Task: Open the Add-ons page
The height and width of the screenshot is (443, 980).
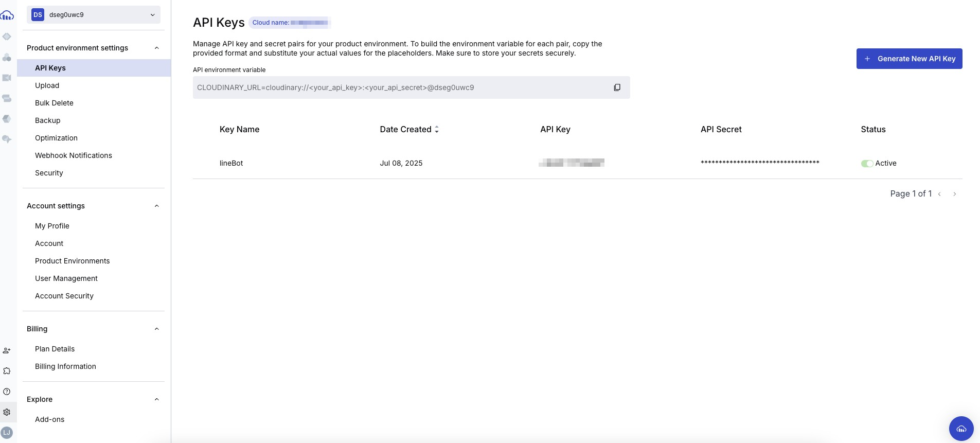Action: (x=49, y=419)
